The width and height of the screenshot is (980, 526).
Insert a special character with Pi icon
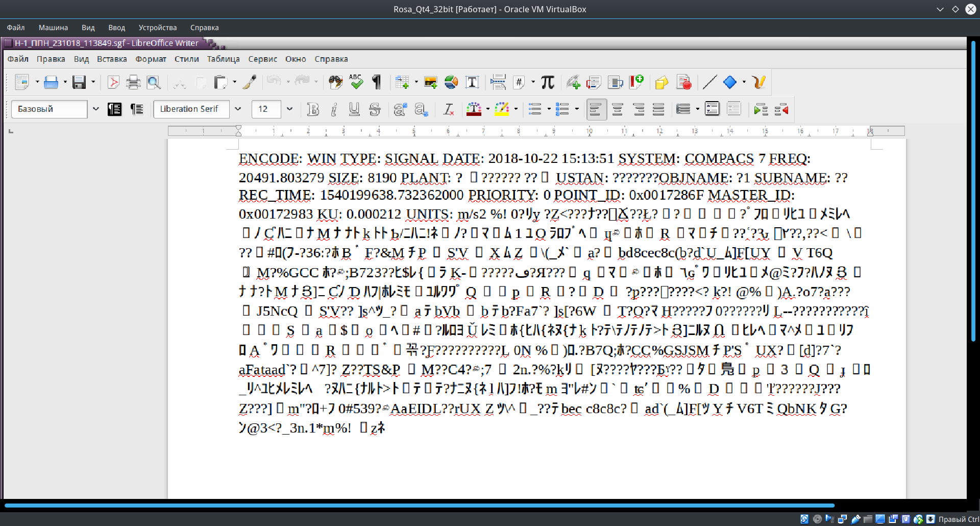point(548,82)
